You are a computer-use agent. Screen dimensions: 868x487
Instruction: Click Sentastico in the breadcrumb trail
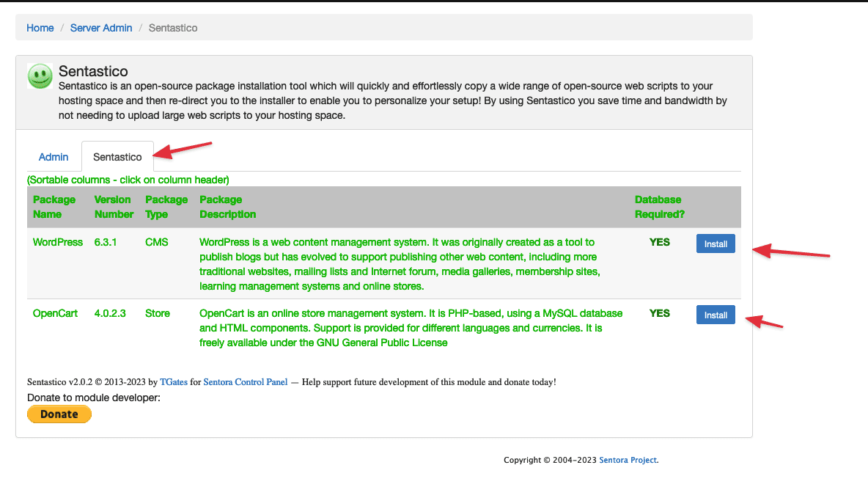[173, 28]
